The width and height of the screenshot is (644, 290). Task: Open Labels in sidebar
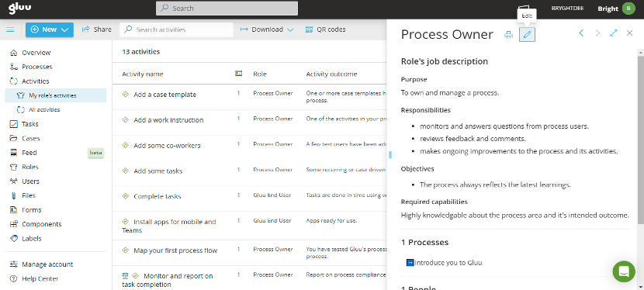click(31, 239)
